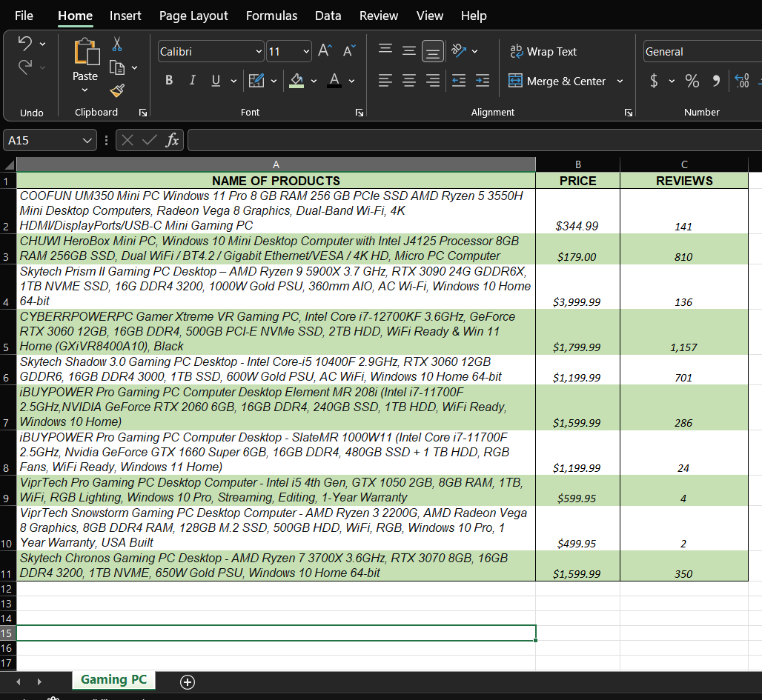This screenshot has width=762, height=700.
Task: Click the Insert Function fx icon
Action: click(x=172, y=140)
